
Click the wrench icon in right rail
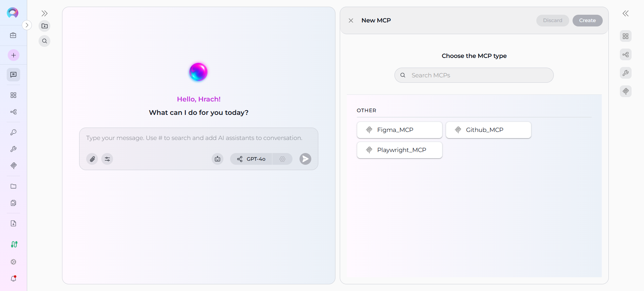coord(626,73)
